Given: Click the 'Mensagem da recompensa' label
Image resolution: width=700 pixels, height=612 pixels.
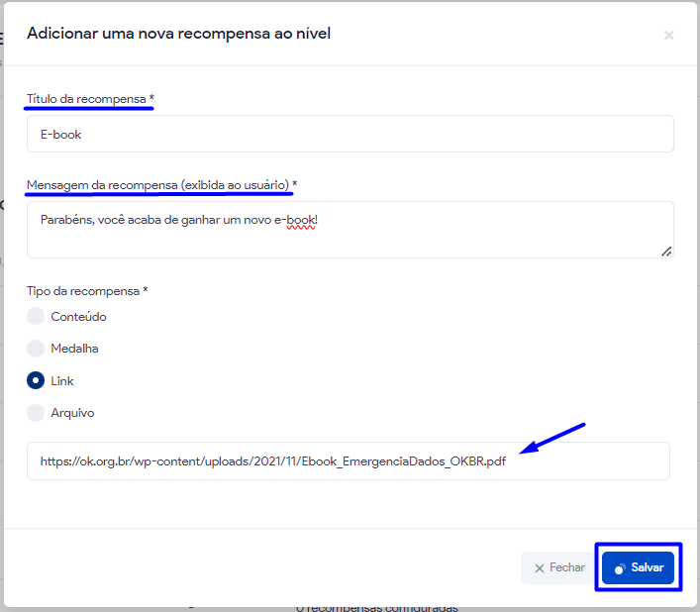Looking at the screenshot, I should (x=160, y=185).
